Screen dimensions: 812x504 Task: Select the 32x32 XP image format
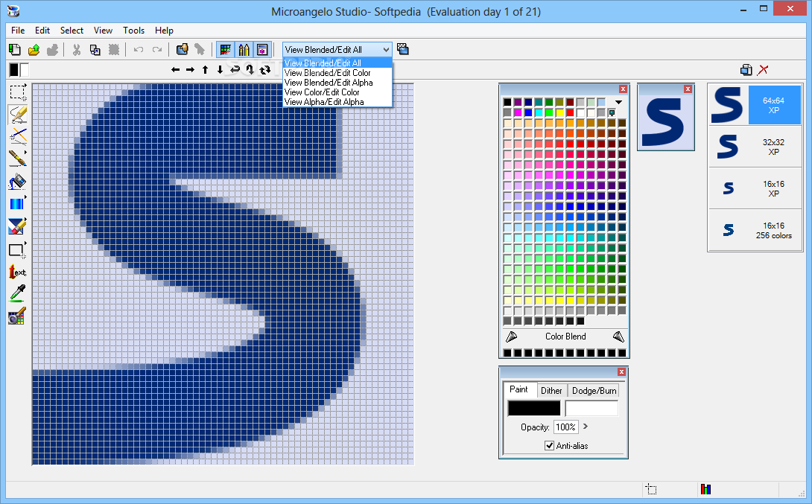[x=755, y=147]
